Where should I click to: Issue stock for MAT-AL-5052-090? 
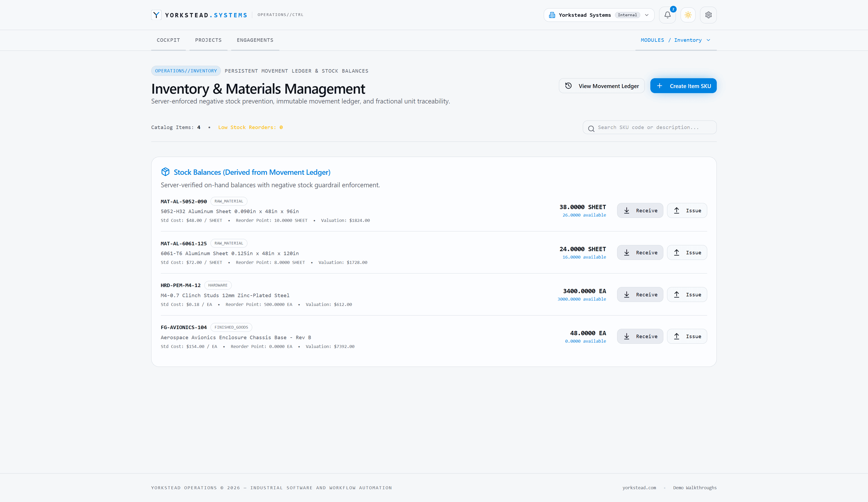[687, 210]
